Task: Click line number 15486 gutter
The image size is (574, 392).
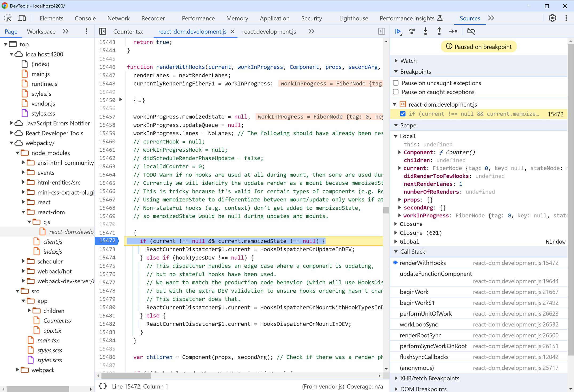Action: (x=107, y=357)
